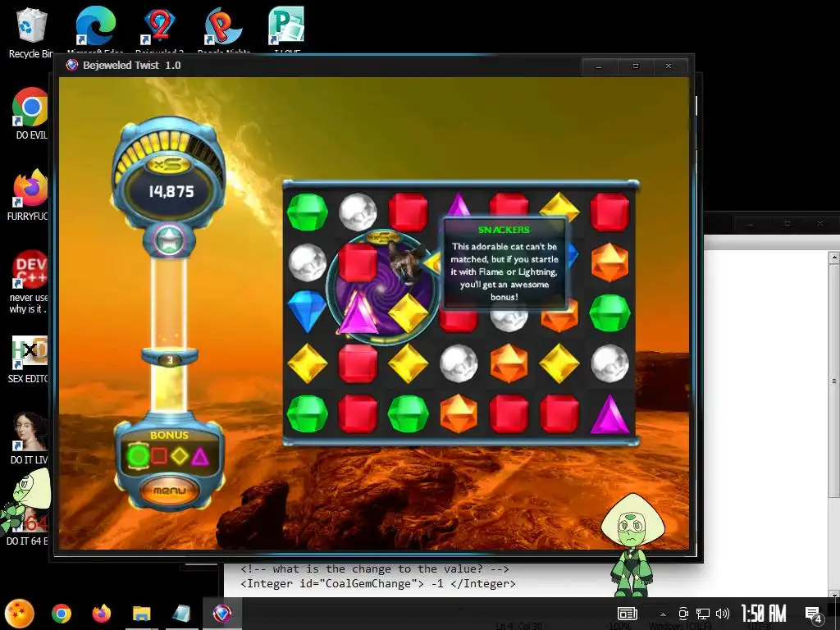The width and height of the screenshot is (840, 630).
Task: Select the yellow gem in the fourth row's first column
Action: click(308, 363)
